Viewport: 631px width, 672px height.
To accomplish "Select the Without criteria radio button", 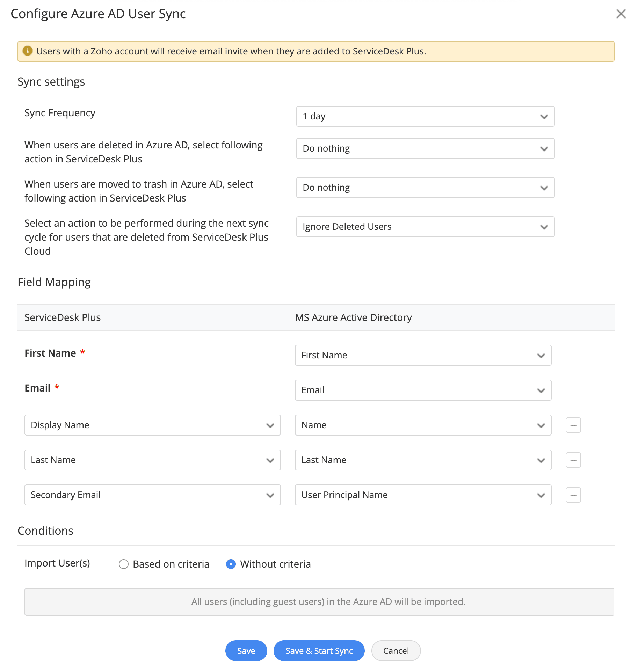I will (x=231, y=564).
